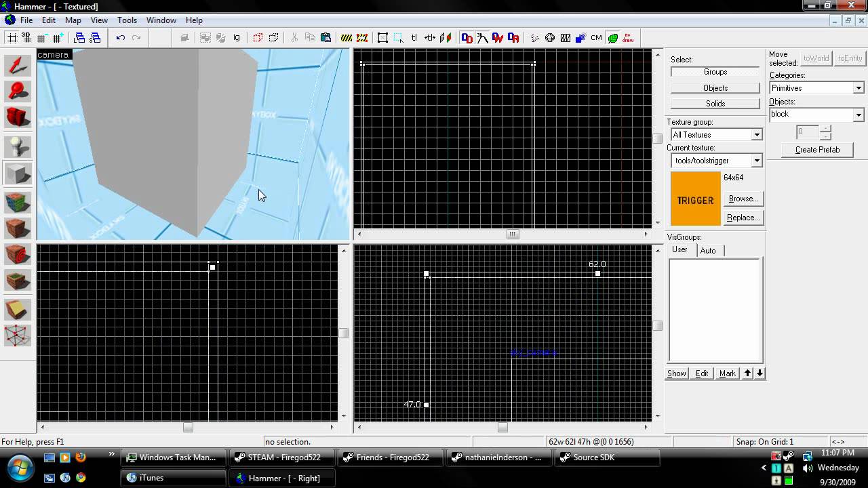This screenshot has height=488, width=868.
Task: Click the Create Prefab button
Action: [817, 150]
